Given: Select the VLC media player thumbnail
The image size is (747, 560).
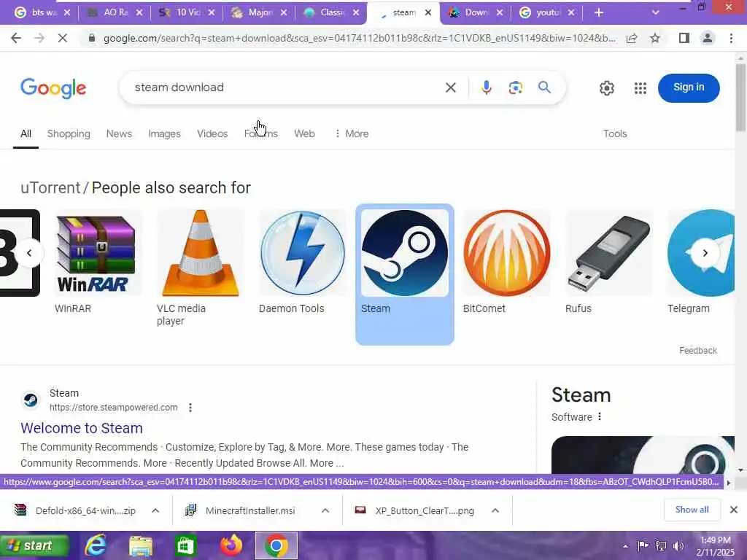Looking at the screenshot, I should pyautogui.click(x=201, y=253).
